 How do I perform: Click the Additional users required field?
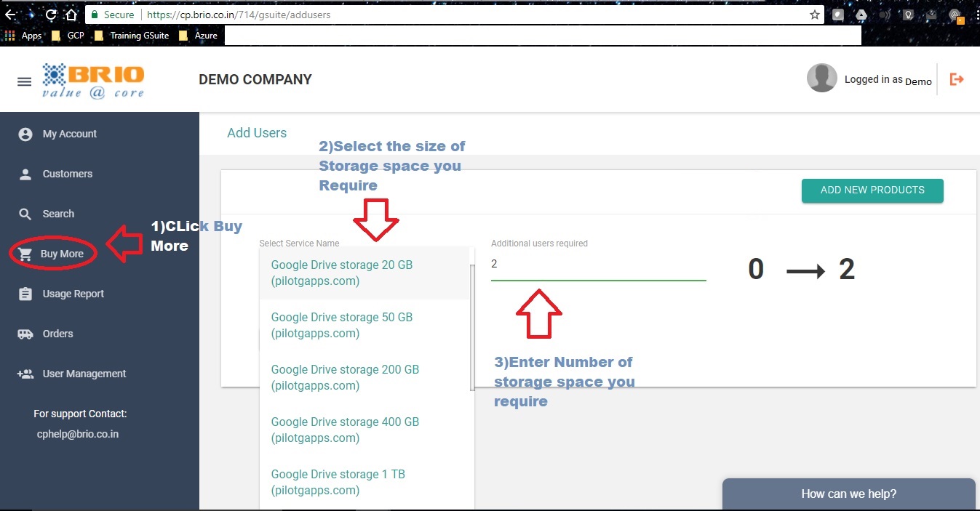599,265
